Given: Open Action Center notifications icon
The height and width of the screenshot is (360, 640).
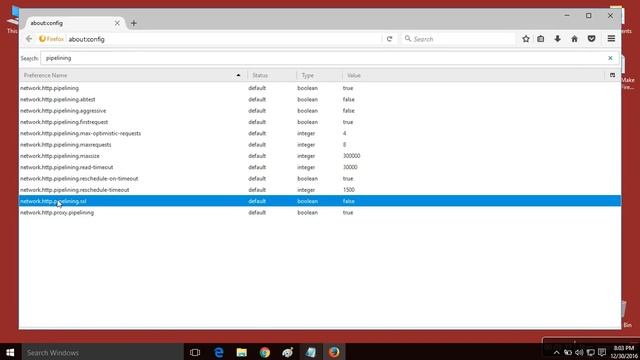Looking at the screenshot, I should click(602, 352).
